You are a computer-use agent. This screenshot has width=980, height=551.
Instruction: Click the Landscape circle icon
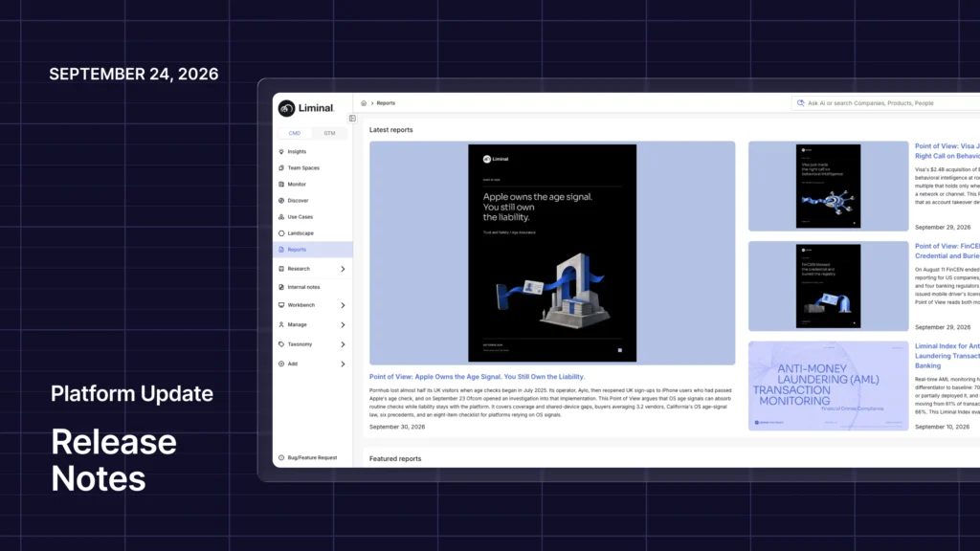(x=281, y=233)
